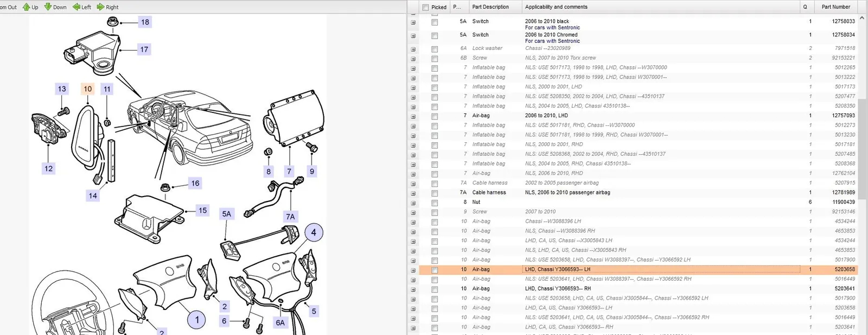The height and width of the screenshot is (335, 868).
Task: Select callout 11 in the diagram
Action: click(x=107, y=89)
